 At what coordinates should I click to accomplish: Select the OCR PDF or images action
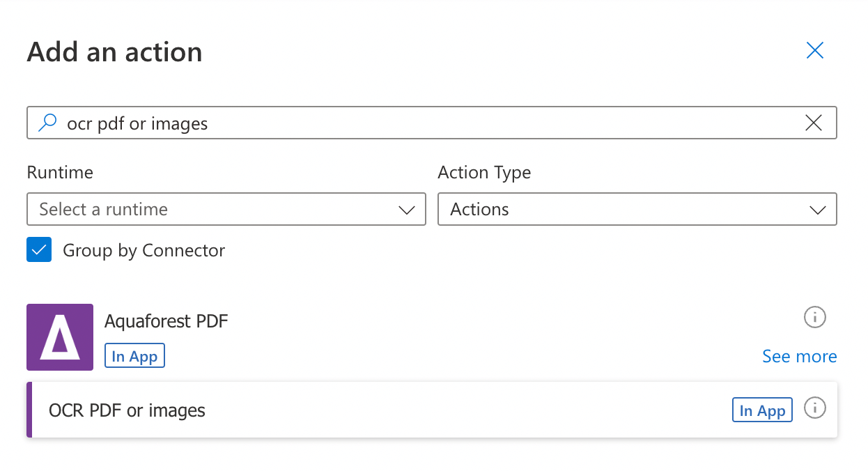click(127, 410)
